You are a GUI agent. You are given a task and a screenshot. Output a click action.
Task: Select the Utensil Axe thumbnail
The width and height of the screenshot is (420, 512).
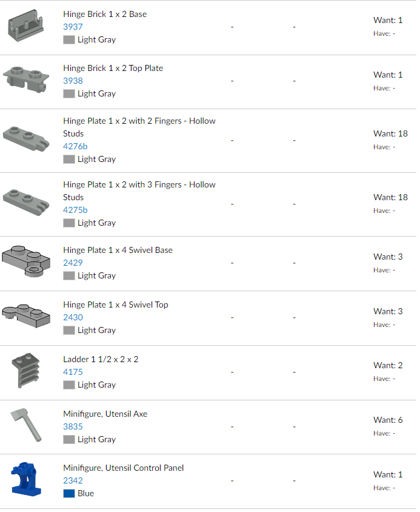click(x=26, y=426)
